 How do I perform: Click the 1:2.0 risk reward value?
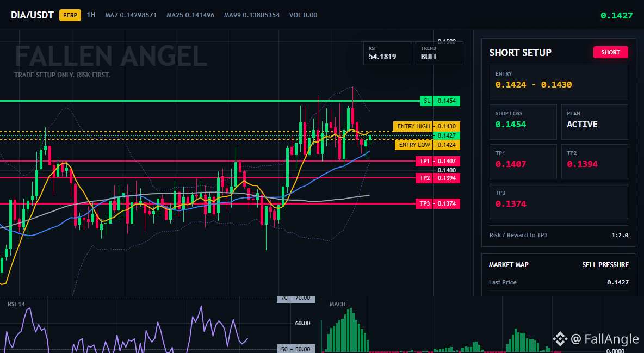click(620, 236)
